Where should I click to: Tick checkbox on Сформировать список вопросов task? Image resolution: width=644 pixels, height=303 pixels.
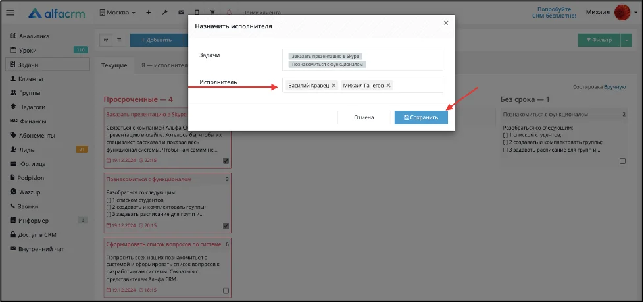[226, 290]
